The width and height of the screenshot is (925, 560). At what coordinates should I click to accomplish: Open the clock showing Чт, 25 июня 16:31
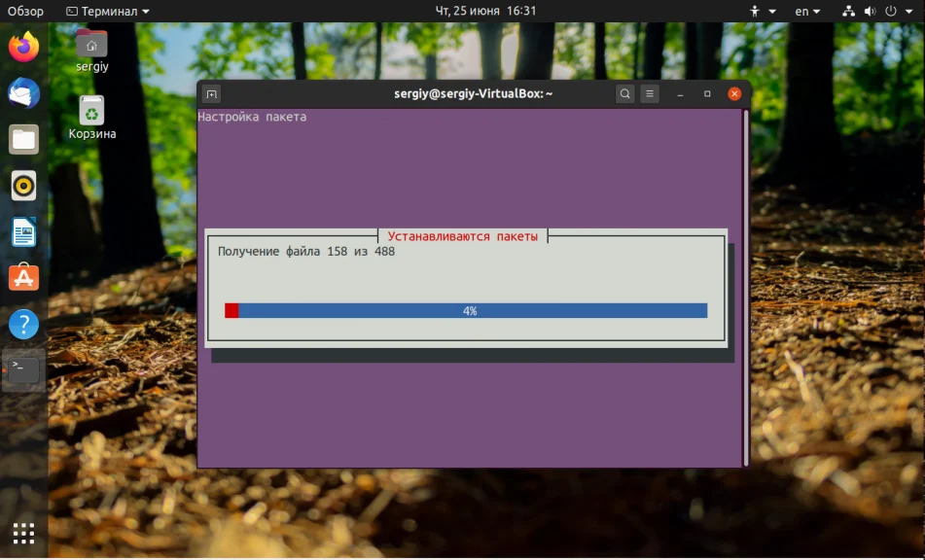coord(485,12)
